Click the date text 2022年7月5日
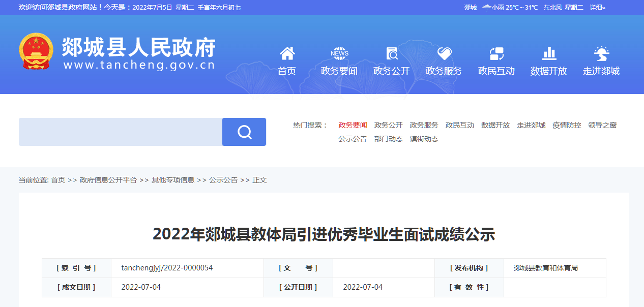644x307 pixels. pyautogui.click(x=152, y=7)
